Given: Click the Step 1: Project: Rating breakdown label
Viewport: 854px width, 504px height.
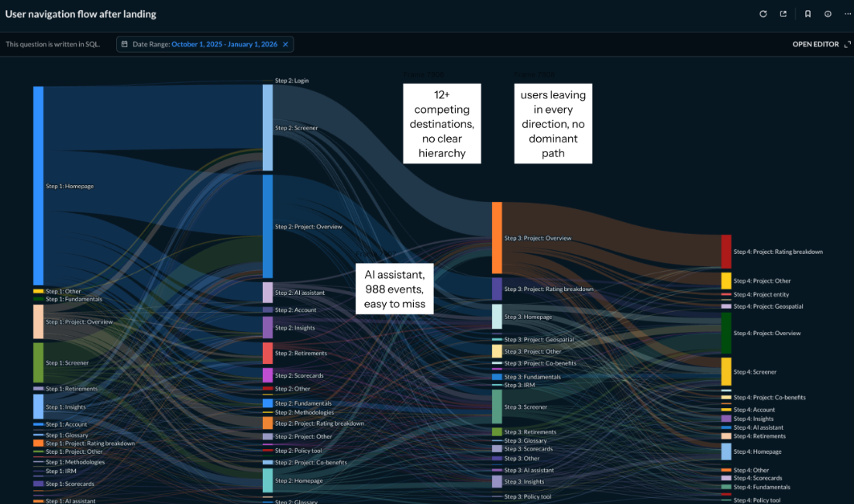Looking at the screenshot, I should pyautogui.click(x=90, y=443).
